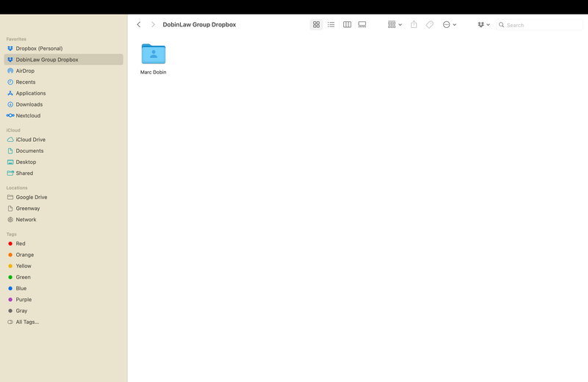The height and width of the screenshot is (382, 588).
Task: Open Greenway location
Action: 64,209
